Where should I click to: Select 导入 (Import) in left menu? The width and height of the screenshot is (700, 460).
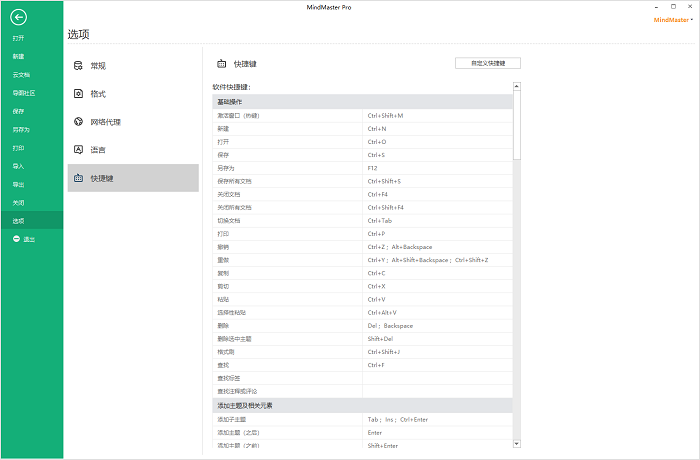coord(18,166)
